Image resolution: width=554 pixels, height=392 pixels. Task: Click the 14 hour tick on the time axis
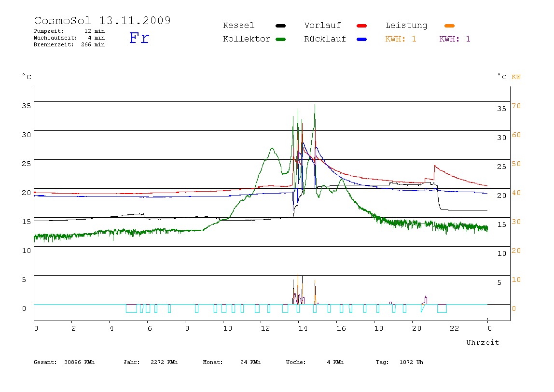click(x=303, y=328)
